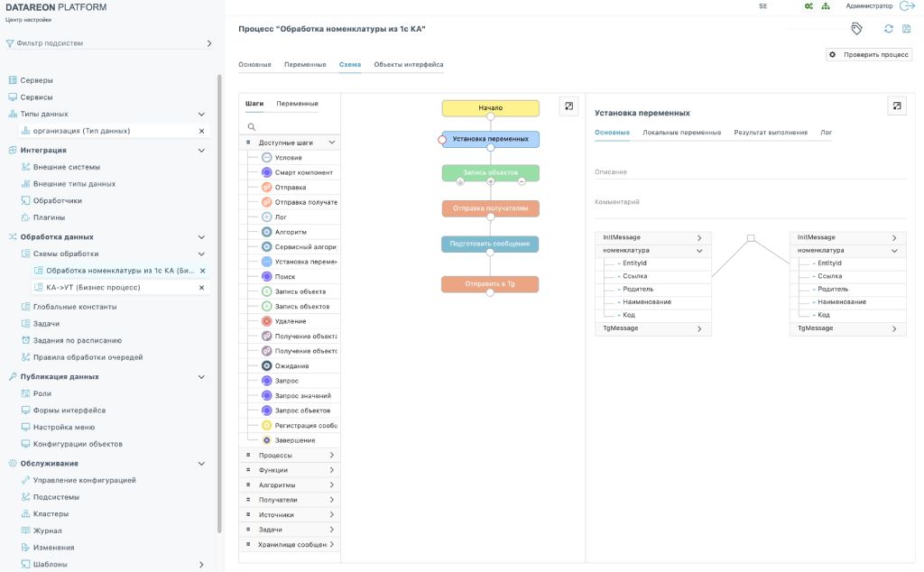Switch to the Переменные process tab
Viewport: 924px width, 572px height.
[x=305, y=65]
